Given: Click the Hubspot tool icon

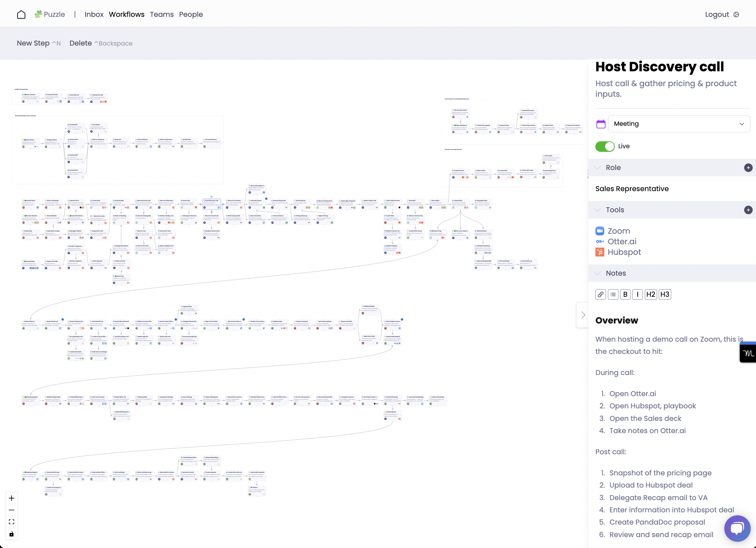Looking at the screenshot, I should [x=600, y=252].
